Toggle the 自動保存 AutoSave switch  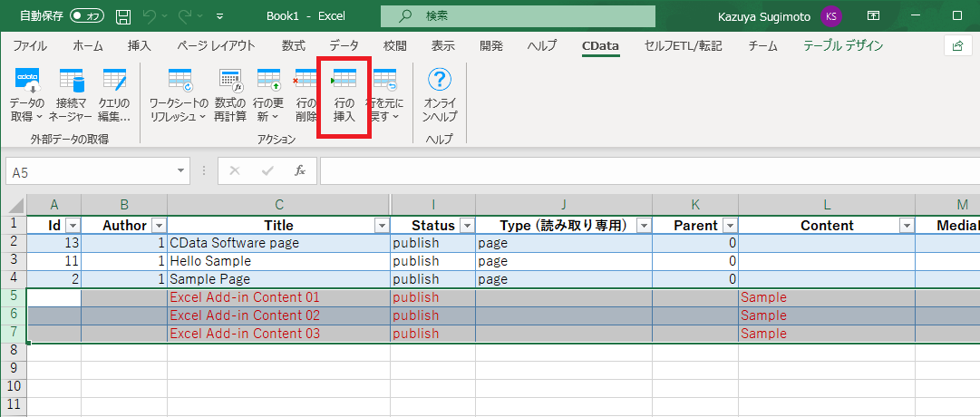(x=87, y=15)
